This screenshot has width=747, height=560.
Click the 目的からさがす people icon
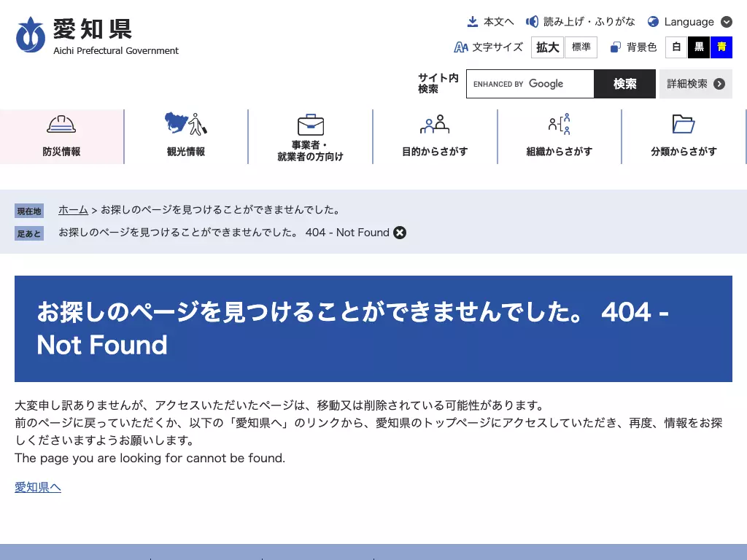[x=435, y=124]
